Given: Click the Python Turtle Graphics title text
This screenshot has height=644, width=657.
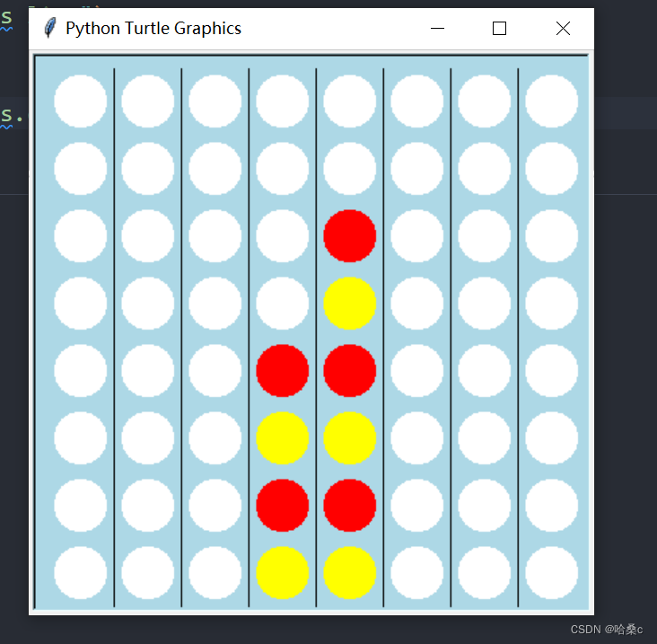Looking at the screenshot, I should (153, 29).
